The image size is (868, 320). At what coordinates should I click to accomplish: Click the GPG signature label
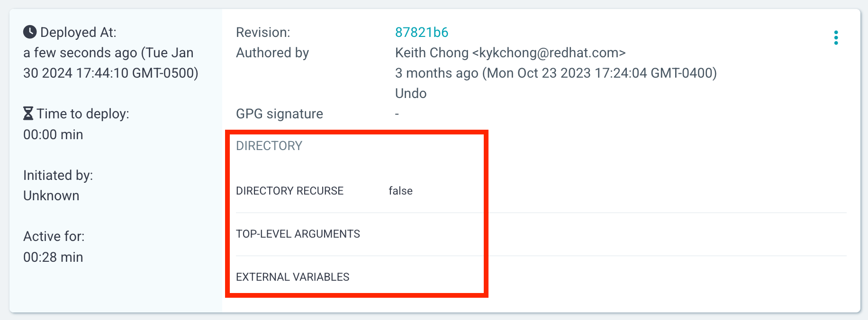[x=279, y=114]
